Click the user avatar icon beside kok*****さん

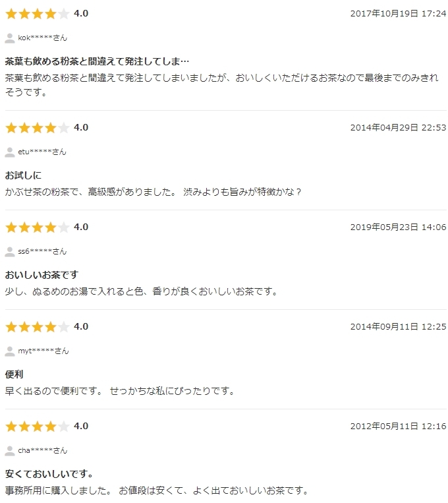tap(10, 38)
